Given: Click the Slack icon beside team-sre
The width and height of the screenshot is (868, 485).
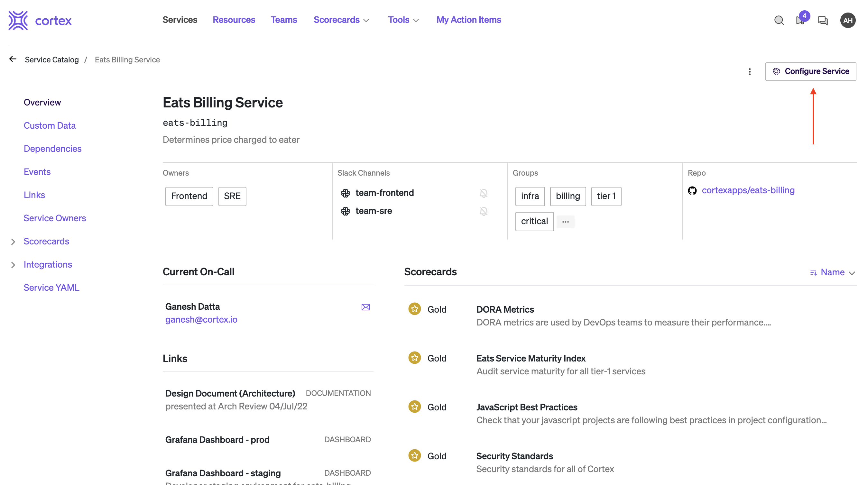Looking at the screenshot, I should click(346, 211).
